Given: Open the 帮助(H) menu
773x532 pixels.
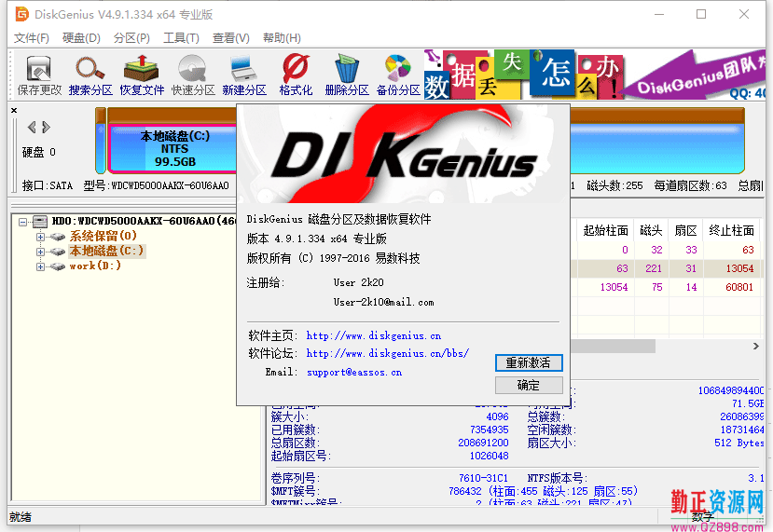Looking at the screenshot, I should tap(282, 38).
